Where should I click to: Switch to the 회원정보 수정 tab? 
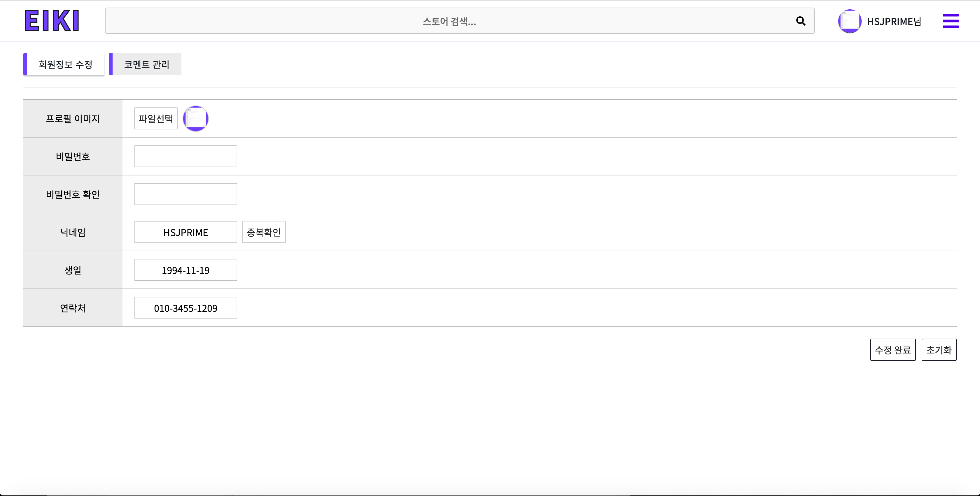[x=65, y=64]
